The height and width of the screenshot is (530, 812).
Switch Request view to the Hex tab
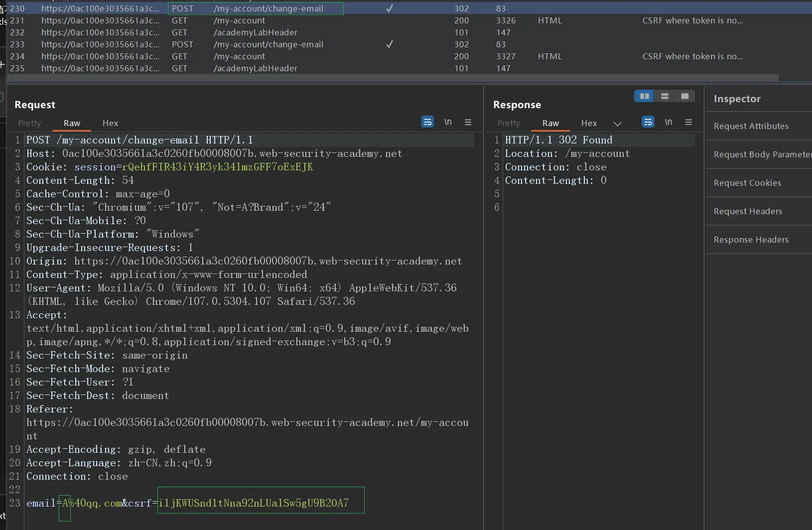pyautogui.click(x=110, y=123)
